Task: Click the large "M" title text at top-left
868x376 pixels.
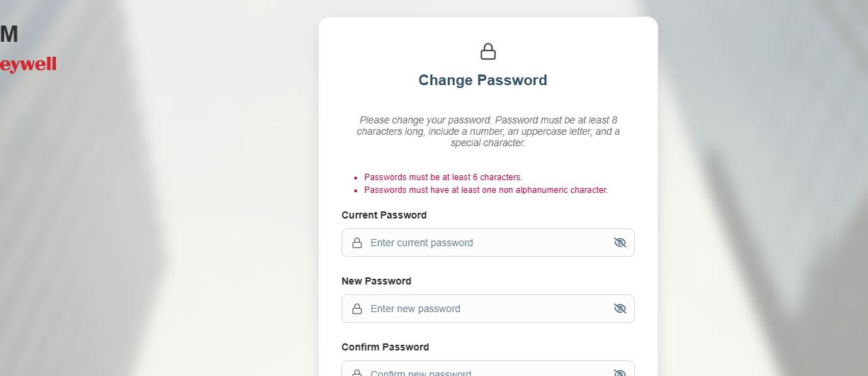Action: pos(9,34)
